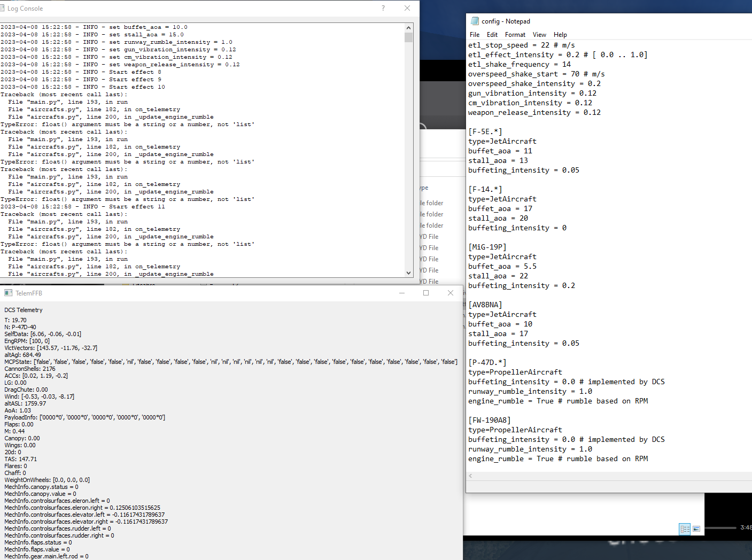This screenshot has height=560, width=752.
Task: Click the 'Start effect 11' log line
Action: point(83,207)
